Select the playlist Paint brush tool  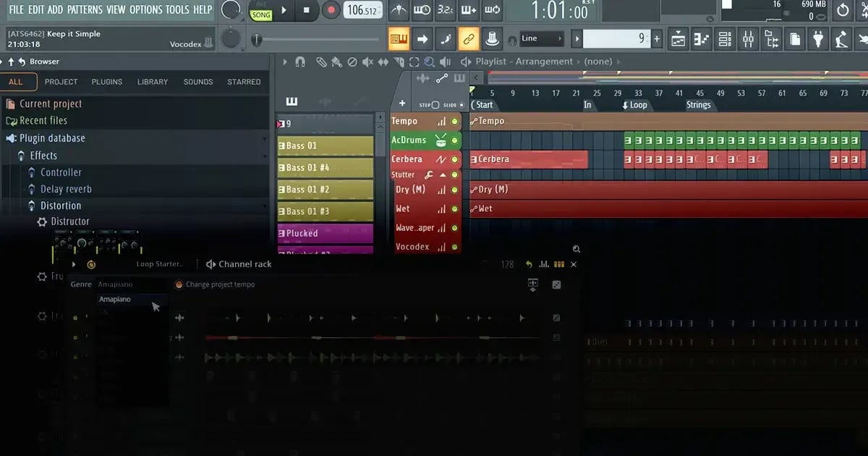pyautogui.click(x=338, y=62)
